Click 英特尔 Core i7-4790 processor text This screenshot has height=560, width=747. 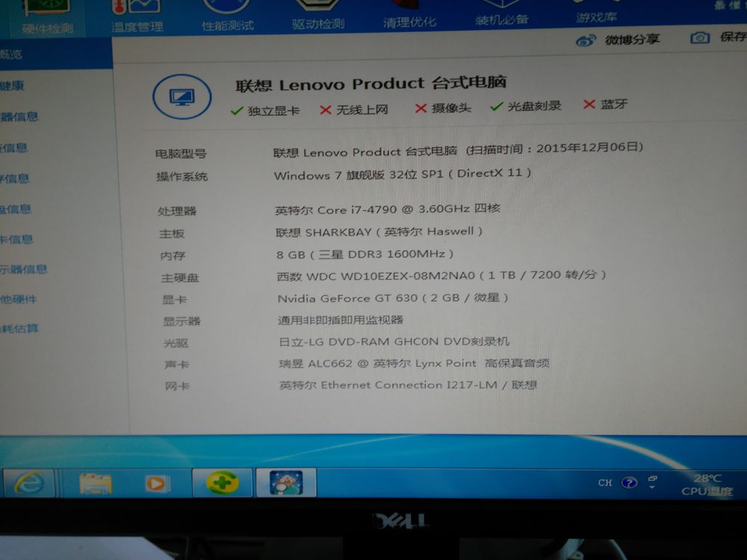click(387, 209)
